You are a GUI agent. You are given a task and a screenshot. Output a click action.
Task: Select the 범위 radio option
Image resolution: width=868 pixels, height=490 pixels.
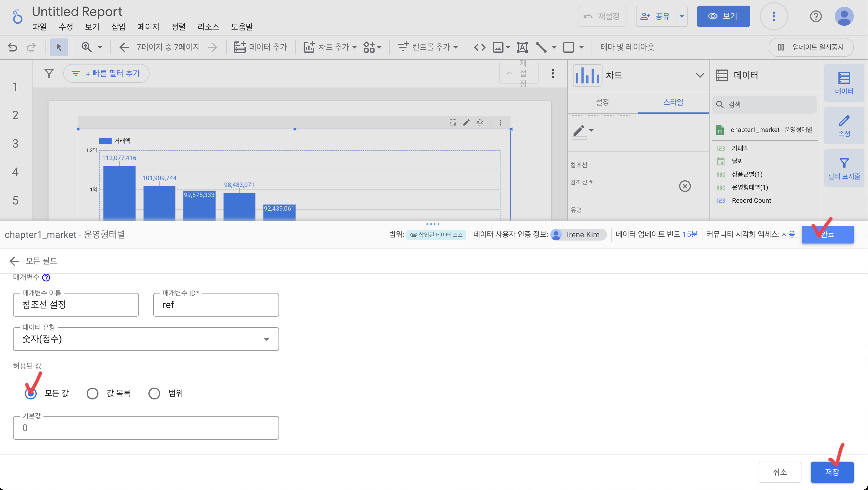[154, 393]
